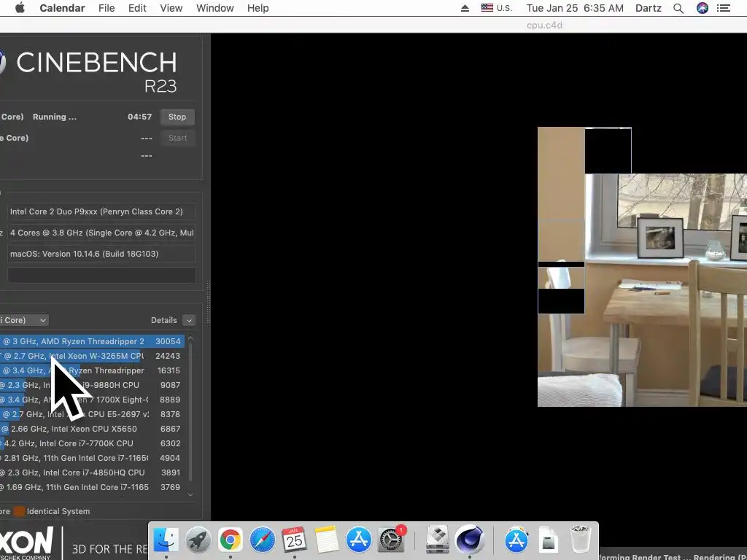Click the ranking list scroll up arrow

point(190,338)
